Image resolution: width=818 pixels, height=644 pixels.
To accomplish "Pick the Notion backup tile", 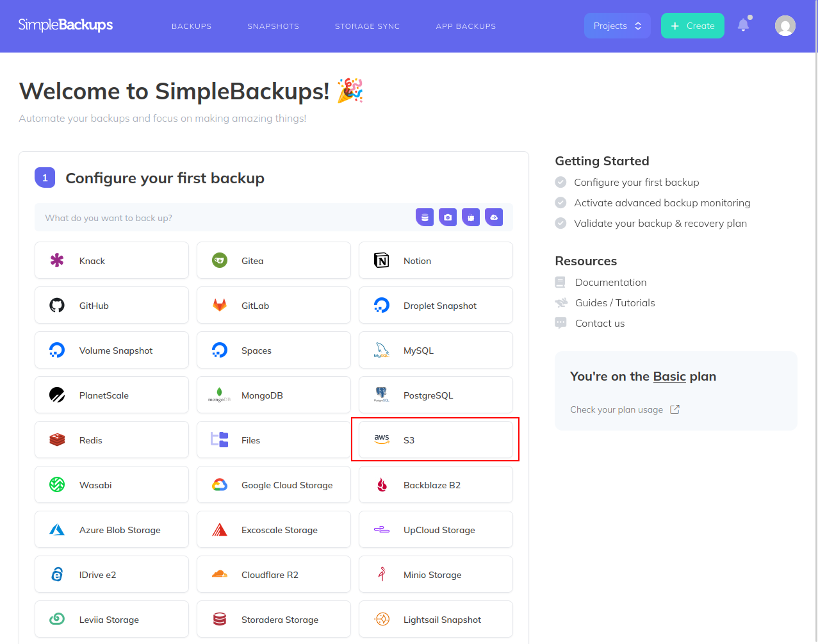I will pos(436,260).
